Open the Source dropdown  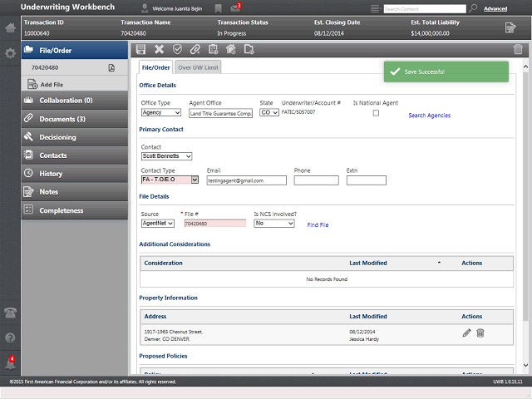click(158, 224)
